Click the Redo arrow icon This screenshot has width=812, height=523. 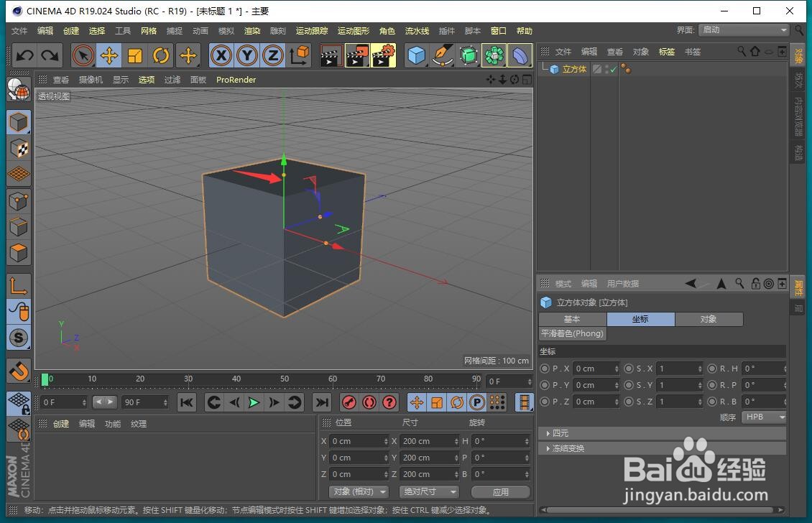50,55
